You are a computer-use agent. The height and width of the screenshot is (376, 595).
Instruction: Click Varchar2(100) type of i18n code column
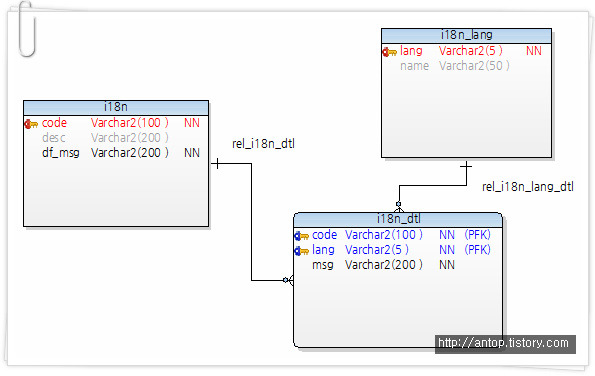point(130,123)
